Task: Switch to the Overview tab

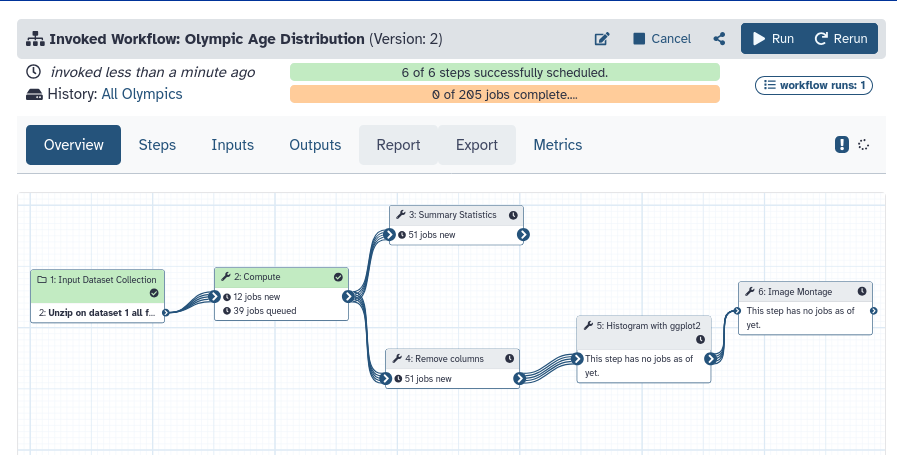Action: (x=73, y=145)
